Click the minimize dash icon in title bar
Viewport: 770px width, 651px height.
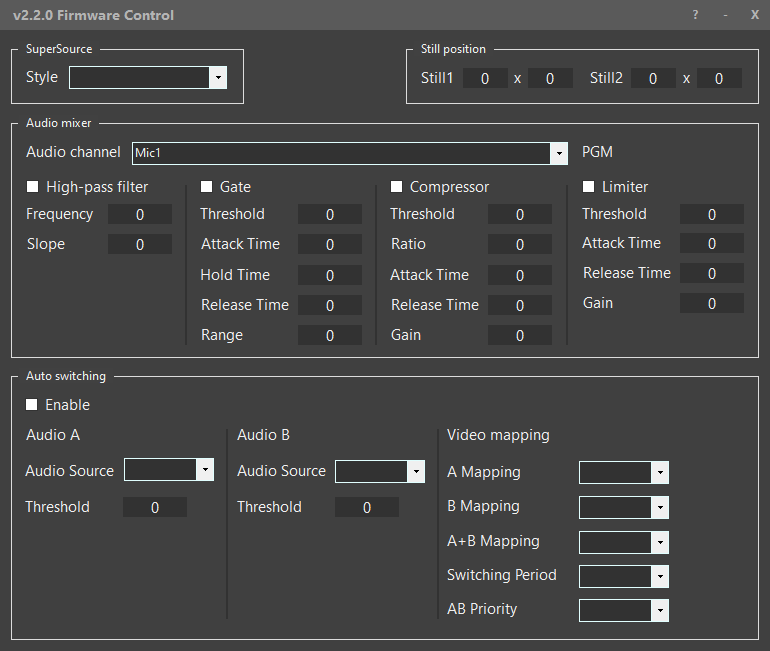[725, 15]
